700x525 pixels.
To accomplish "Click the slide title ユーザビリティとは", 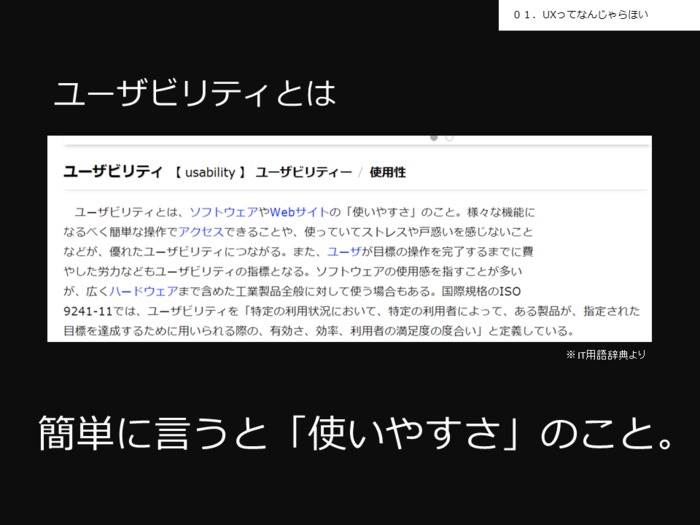I will 194,94.
